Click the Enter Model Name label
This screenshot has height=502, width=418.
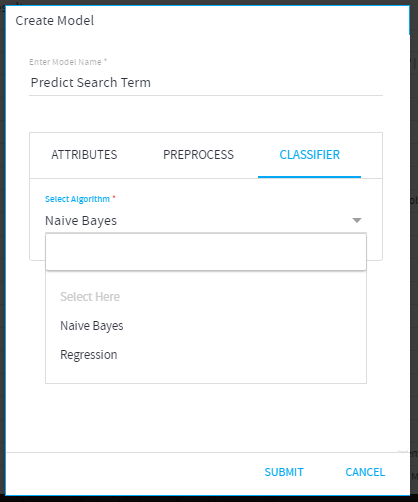(65, 62)
